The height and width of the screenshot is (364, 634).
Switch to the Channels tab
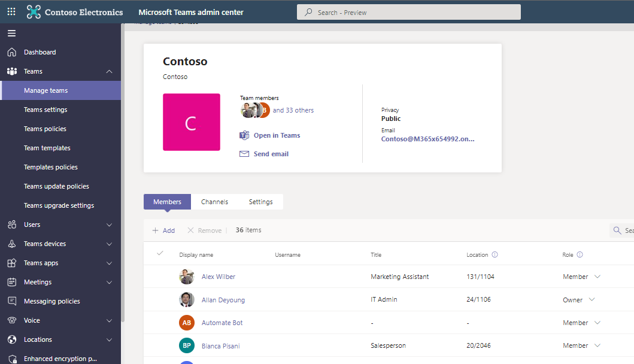[x=214, y=202]
